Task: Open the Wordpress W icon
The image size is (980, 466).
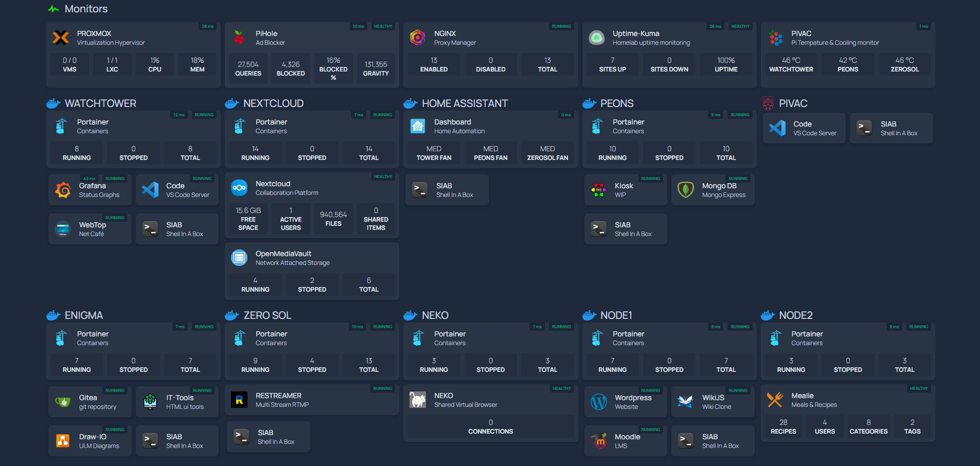Action: point(599,402)
